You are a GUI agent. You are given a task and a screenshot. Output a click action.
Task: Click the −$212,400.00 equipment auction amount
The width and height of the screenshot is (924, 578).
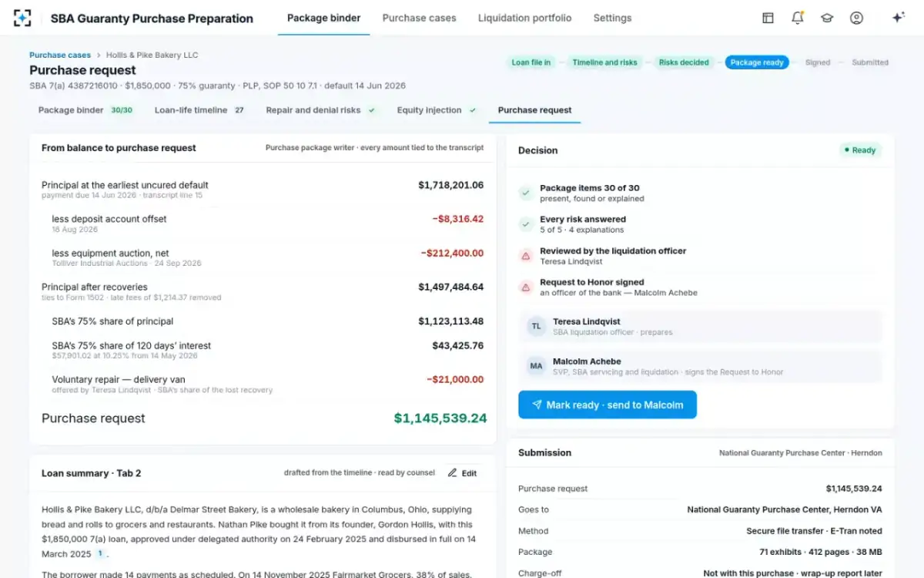[452, 253]
